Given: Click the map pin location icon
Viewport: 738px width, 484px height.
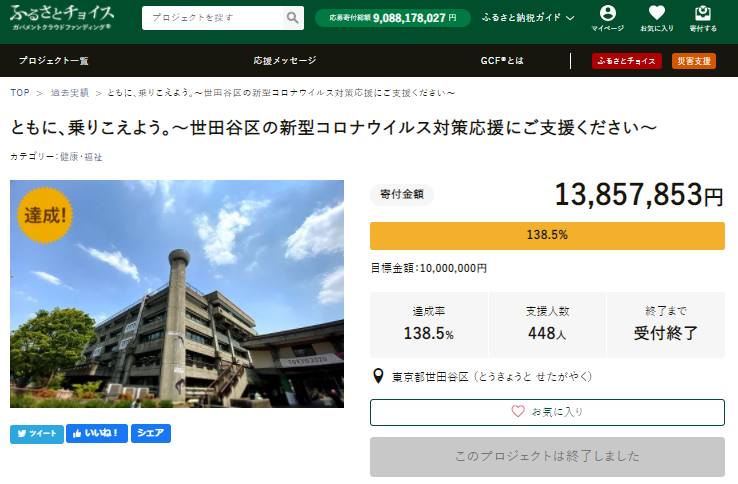Looking at the screenshot, I should point(378,377).
